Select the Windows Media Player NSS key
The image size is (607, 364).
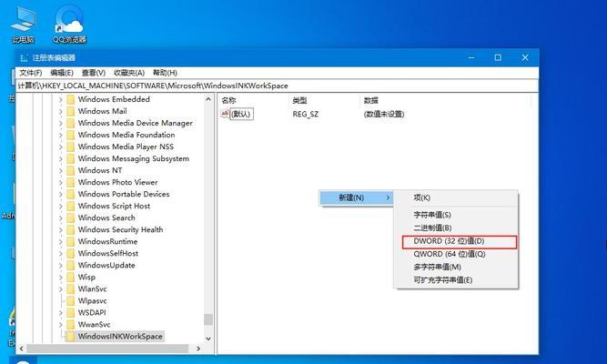(x=126, y=147)
